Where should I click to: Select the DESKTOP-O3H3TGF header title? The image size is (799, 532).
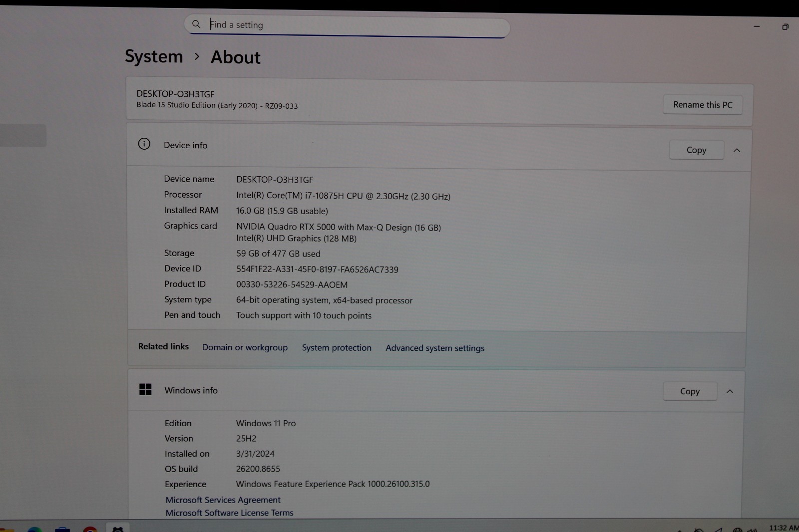[175, 94]
